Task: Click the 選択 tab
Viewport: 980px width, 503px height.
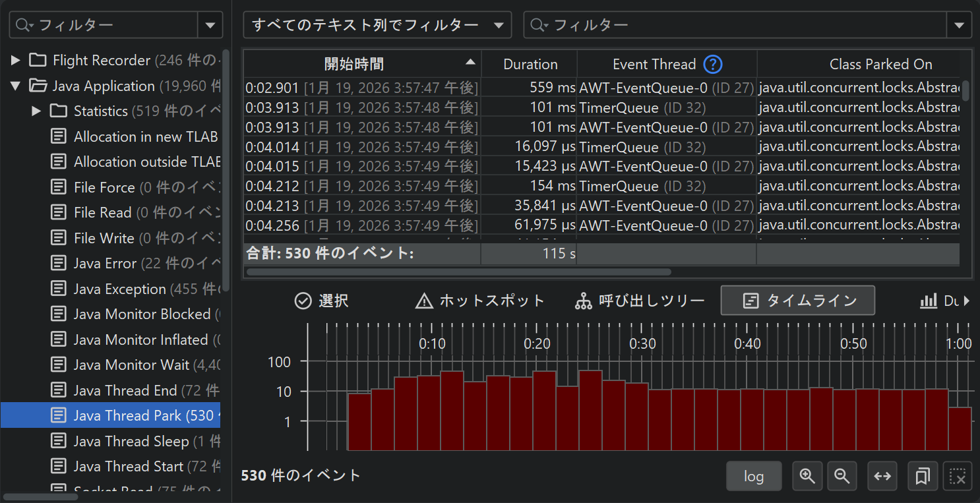Action: [322, 301]
